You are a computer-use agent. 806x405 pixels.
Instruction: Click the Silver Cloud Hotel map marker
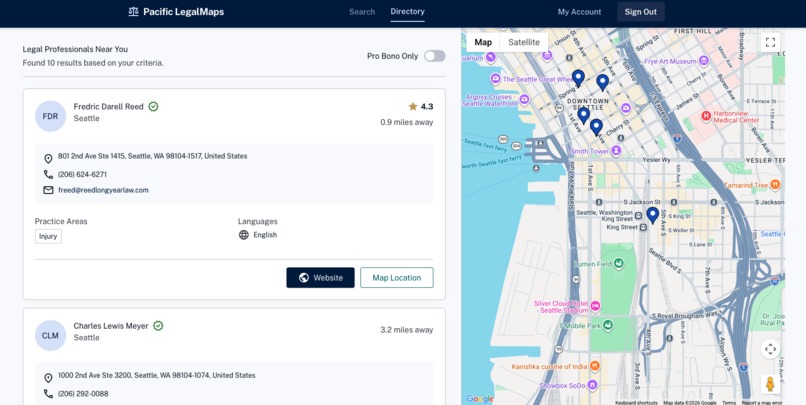pyautogui.click(x=595, y=306)
